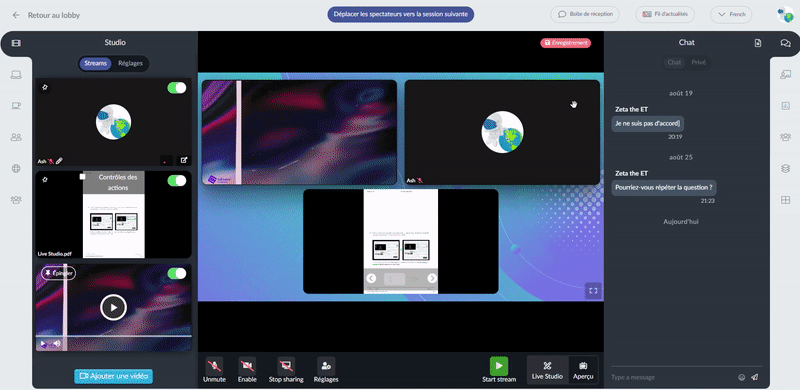Toggle fullscreen on the stage

tap(593, 290)
